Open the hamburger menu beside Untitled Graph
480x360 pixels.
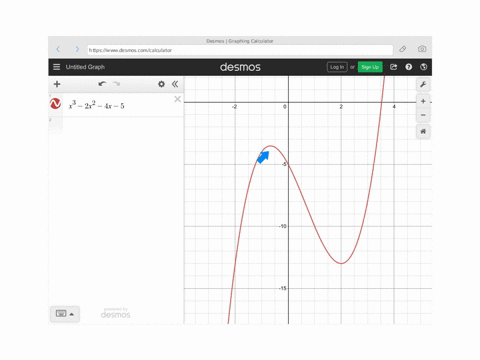pos(57,67)
